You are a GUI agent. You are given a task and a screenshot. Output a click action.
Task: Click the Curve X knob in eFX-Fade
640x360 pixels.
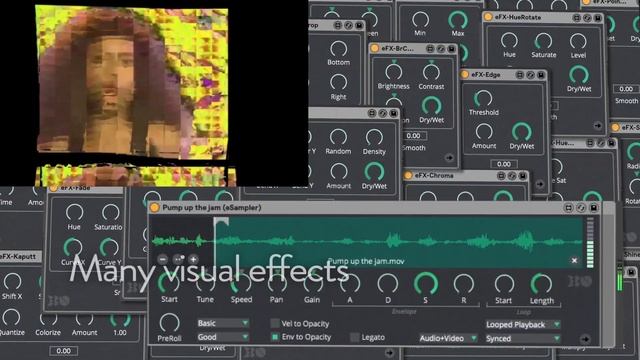tap(73, 247)
